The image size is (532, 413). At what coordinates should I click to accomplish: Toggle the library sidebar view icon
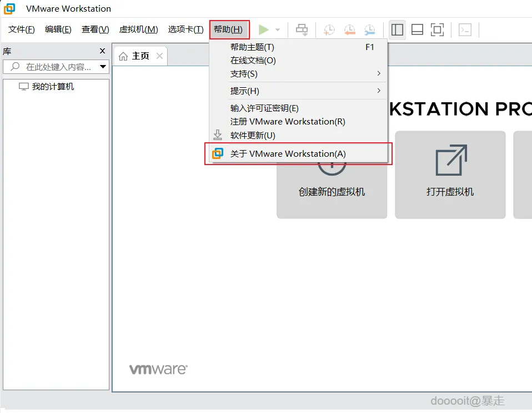pos(397,30)
